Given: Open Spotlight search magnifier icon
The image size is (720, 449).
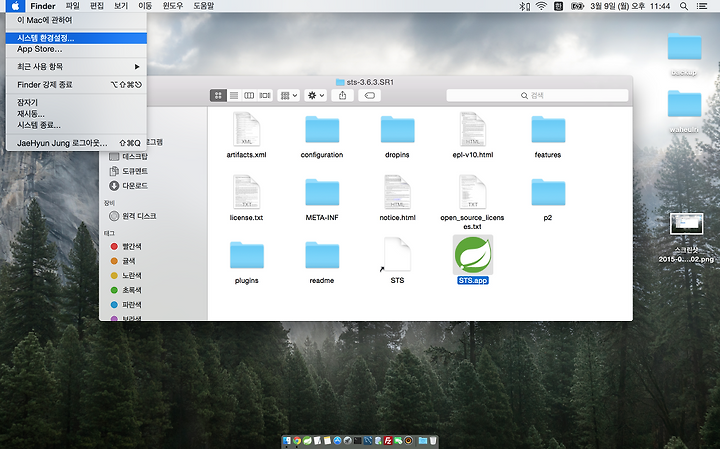Looking at the screenshot, I should (x=684, y=6).
